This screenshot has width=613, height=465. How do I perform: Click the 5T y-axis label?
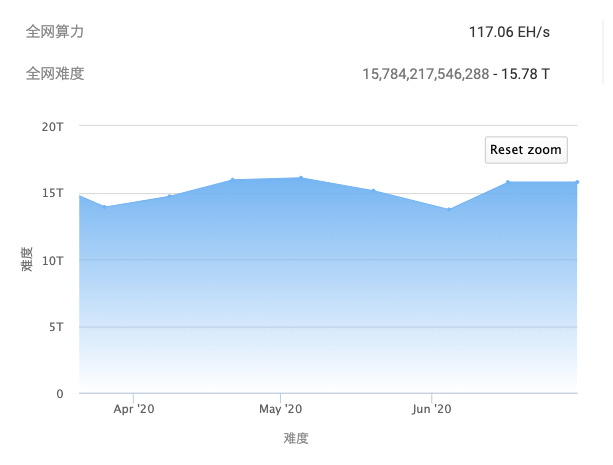pyautogui.click(x=57, y=327)
